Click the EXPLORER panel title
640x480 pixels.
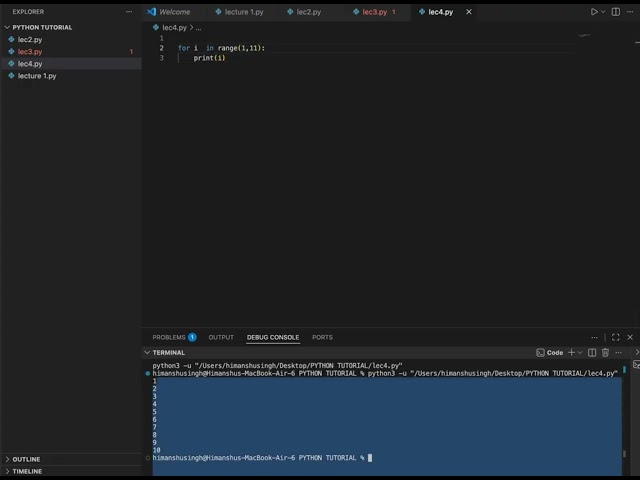pyautogui.click(x=28, y=12)
